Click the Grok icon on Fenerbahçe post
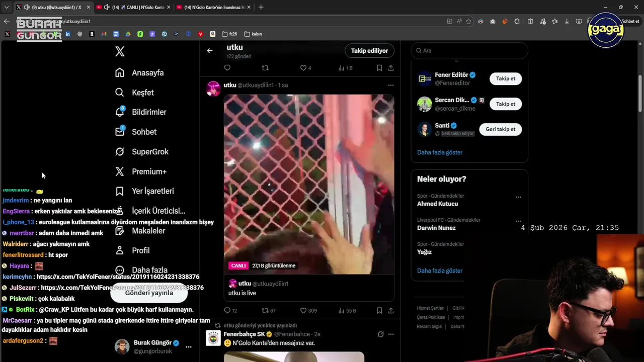This screenshot has height=362, width=644. (x=381, y=334)
